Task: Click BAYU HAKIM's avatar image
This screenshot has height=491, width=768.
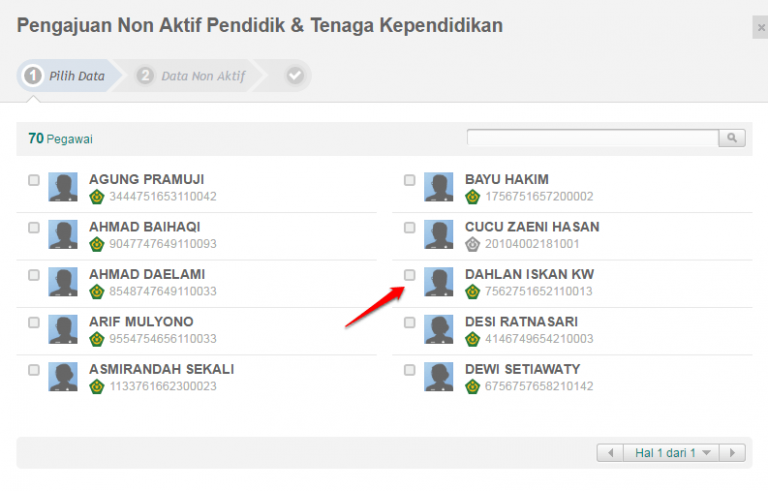Action: click(x=438, y=187)
